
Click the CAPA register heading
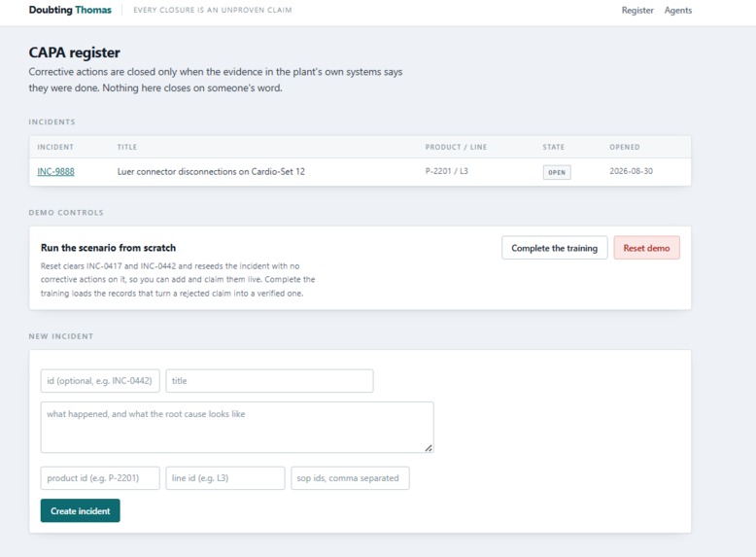click(74, 52)
